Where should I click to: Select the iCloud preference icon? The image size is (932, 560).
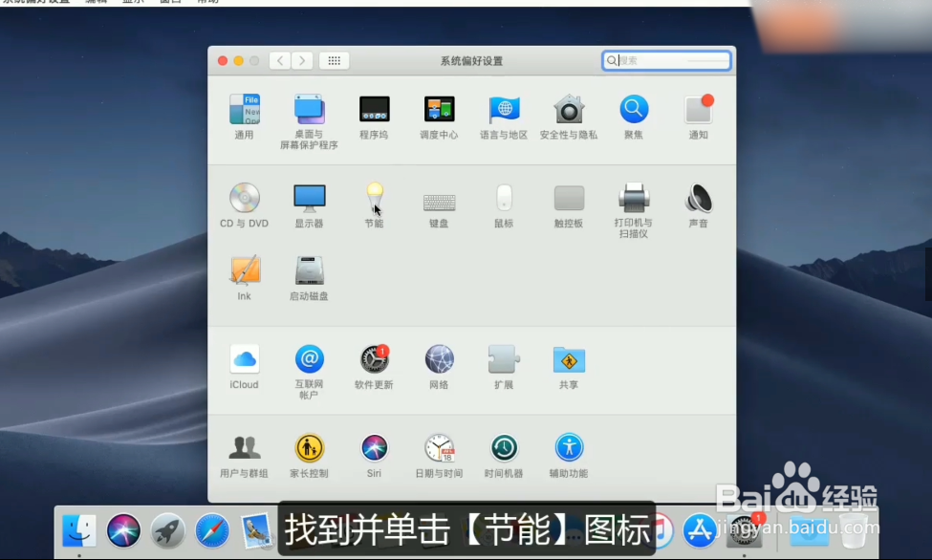(x=244, y=358)
